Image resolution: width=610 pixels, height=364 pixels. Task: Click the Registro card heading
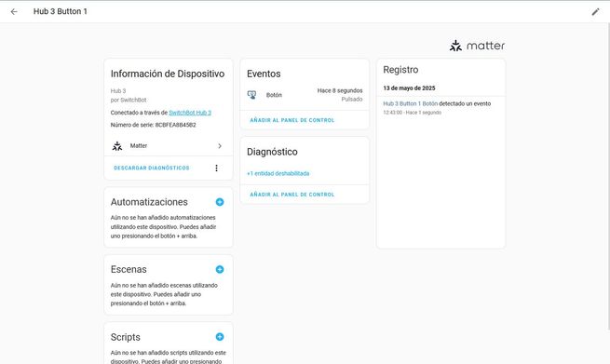pyautogui.click(x=400, y=70)
